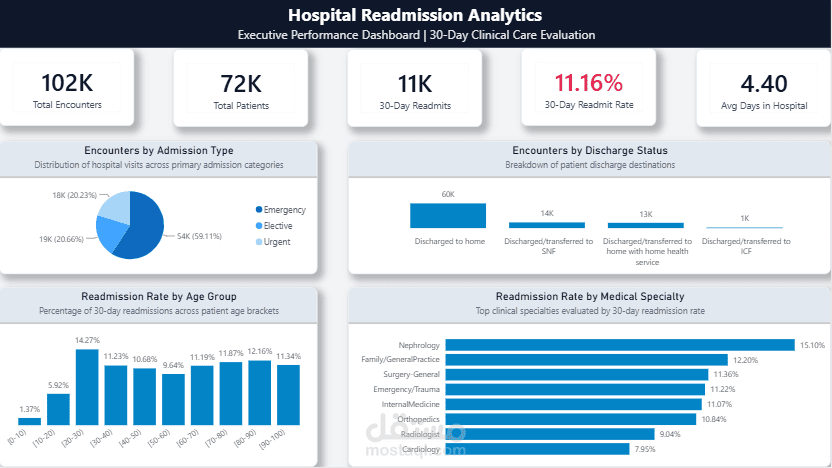Select the 4.40 Avg Days in Hospital card
832x468 pixels.
point(764,88)
